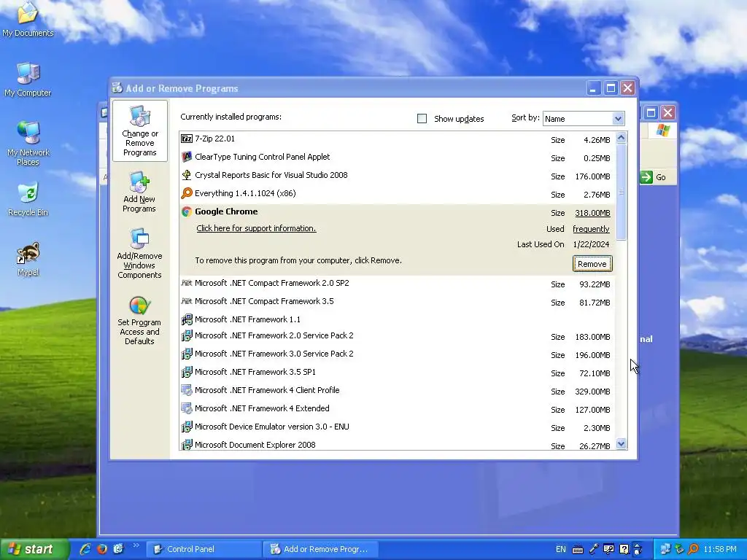Enable the Show updates checkbox
The height and width of the screenshot is (560, 747).
pyautogui.click(x=422, y=118)
